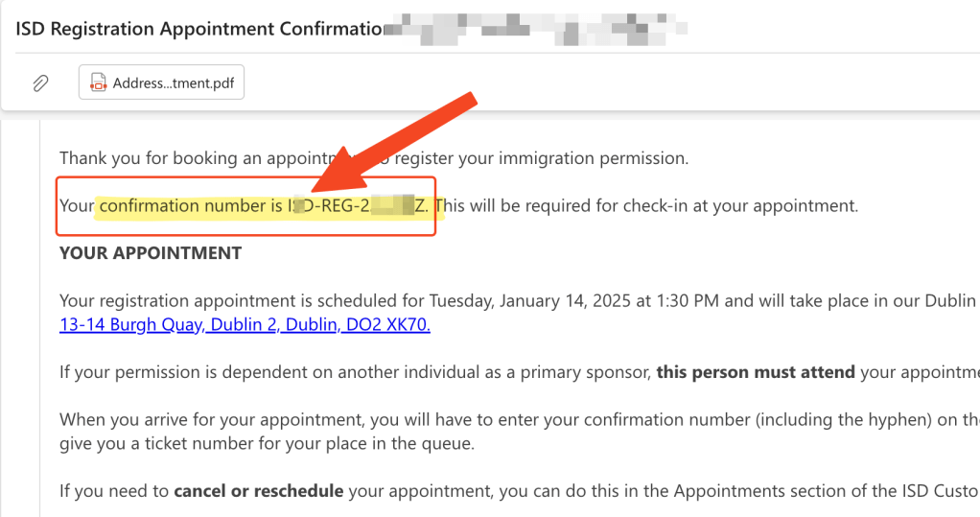Click the paperclip attachment icon

click(x=40, y=83)
